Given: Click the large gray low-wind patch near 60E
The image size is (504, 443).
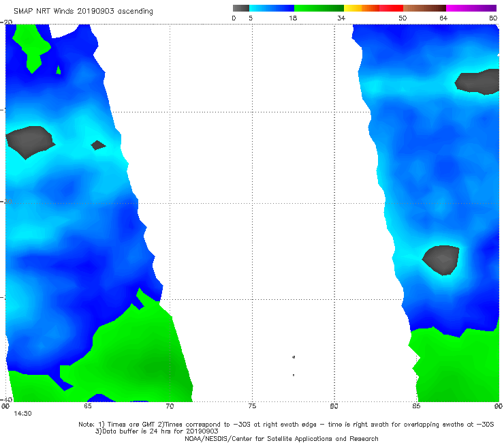Looking at the screenshot, I should pos(29,142).
